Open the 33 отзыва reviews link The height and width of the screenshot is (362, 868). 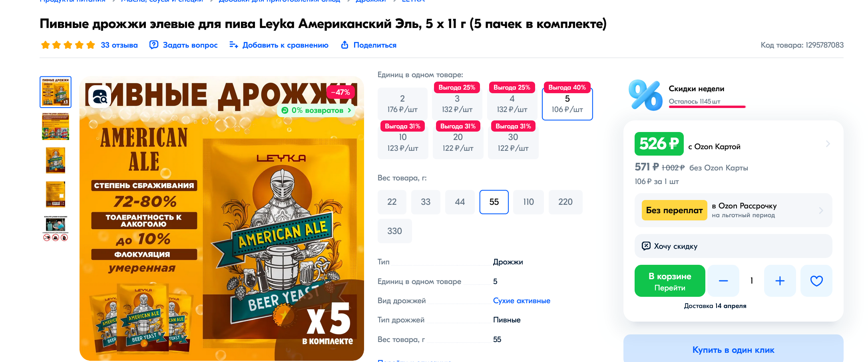pos(119,45)
